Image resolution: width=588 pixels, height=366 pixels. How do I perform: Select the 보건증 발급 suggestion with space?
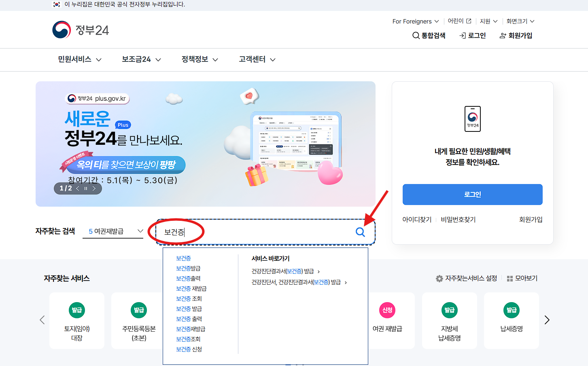pyautogui.click(x=189, y=309)
